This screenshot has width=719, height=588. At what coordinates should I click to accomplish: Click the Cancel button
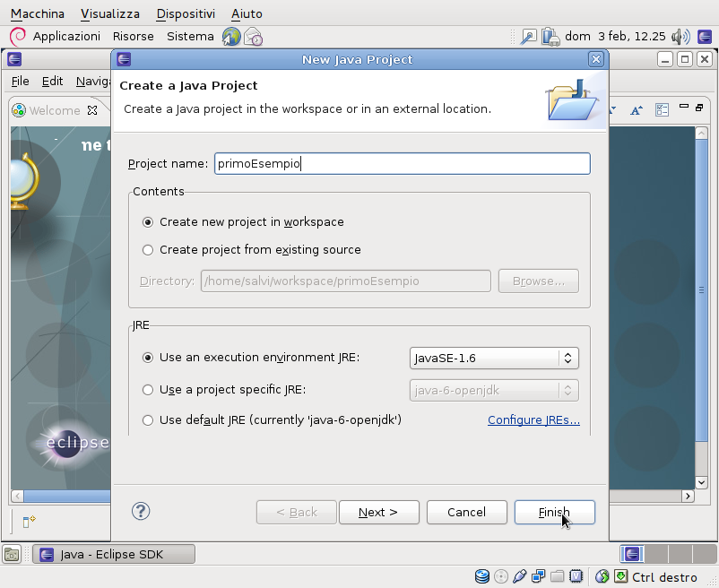tap(467, 512)
